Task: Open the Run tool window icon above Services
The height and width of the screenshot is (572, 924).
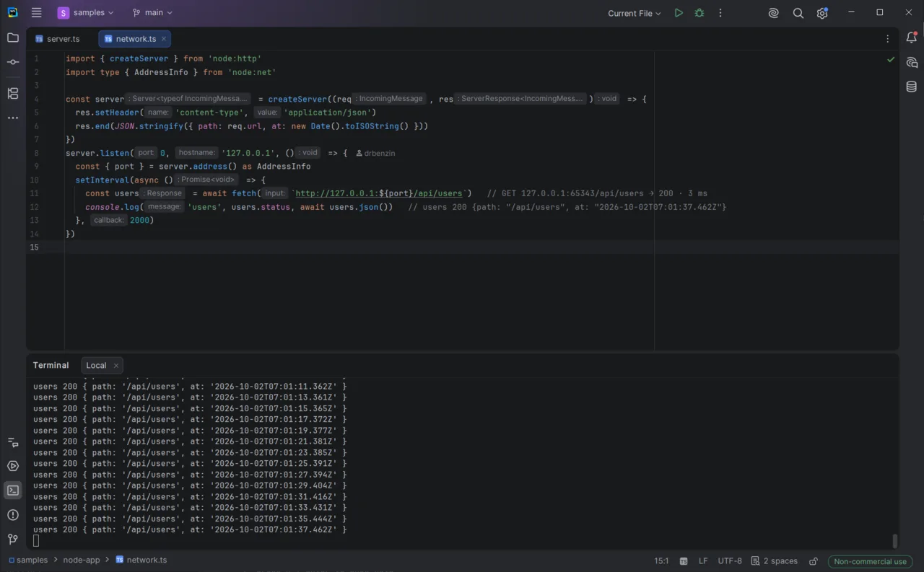Action: [13, 442]
